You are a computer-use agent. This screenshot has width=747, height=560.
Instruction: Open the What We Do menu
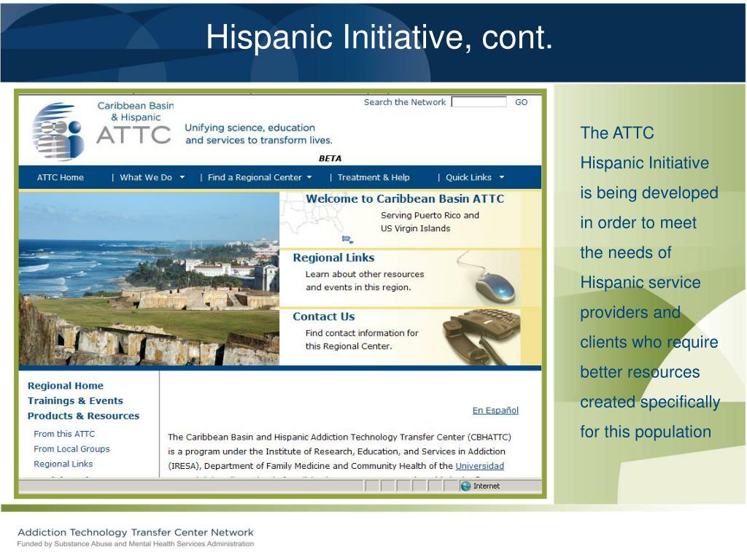click(x=146, y=177)
